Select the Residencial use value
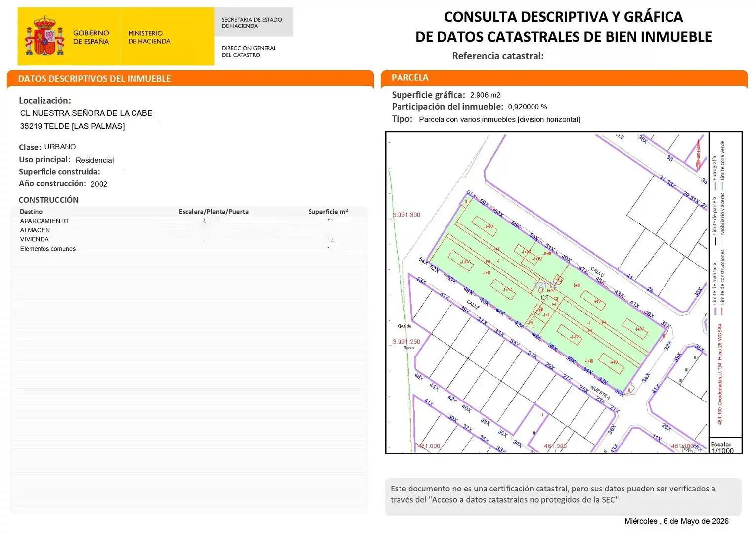Viewport: 756px width, 534px height. 94,160
